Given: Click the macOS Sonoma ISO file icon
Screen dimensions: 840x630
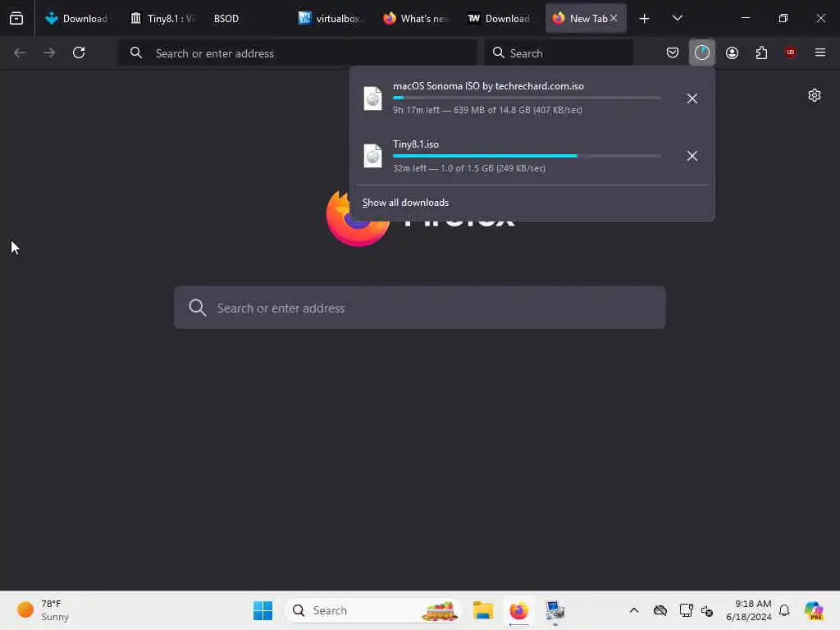Looking at the screenshot, I should [x=373, y=98].
